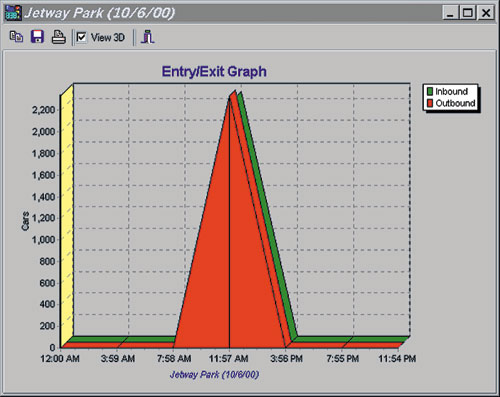Click the 1,000 value on Cars axis

pos(44,239)
